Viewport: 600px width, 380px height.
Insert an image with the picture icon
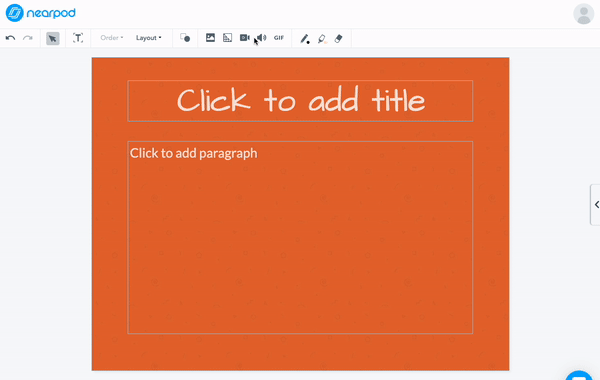210,38
